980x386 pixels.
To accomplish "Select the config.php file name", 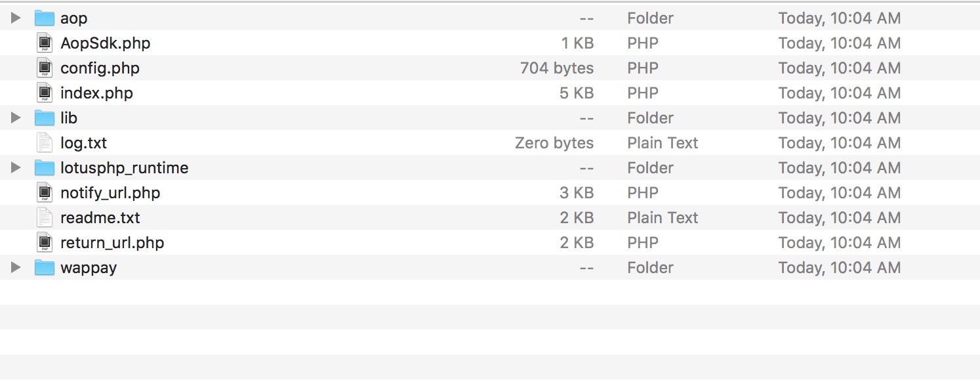I will 100,68.
